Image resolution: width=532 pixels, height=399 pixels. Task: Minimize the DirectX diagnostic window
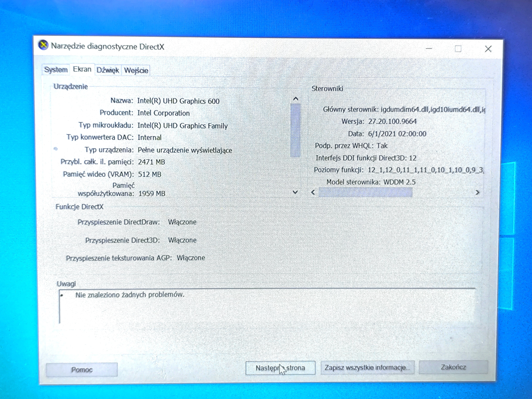(429, 49)
